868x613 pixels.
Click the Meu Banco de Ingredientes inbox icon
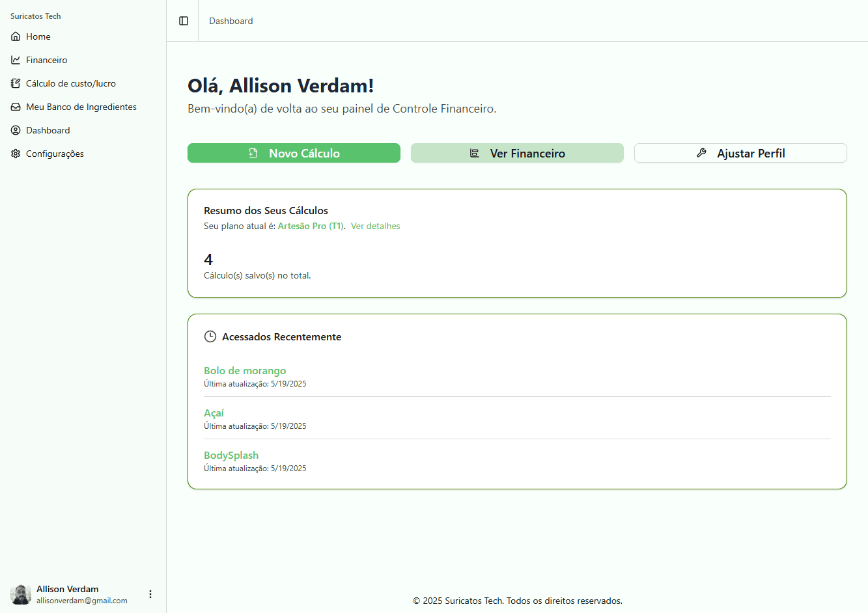click(16, 107)
